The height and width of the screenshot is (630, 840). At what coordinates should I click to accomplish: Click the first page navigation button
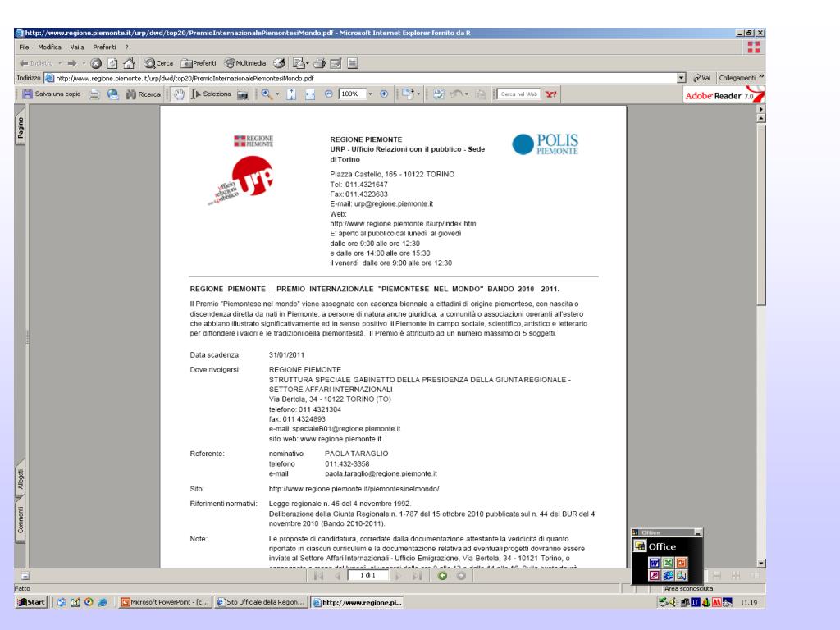coord(319,576)
